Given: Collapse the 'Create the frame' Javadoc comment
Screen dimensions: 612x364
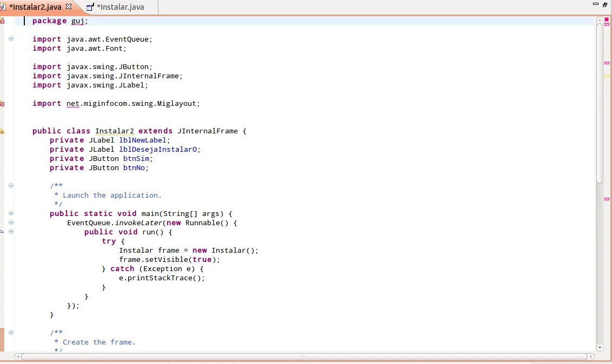Looking at the screenshot, I should pyautogui.click(x=11, y=333).
